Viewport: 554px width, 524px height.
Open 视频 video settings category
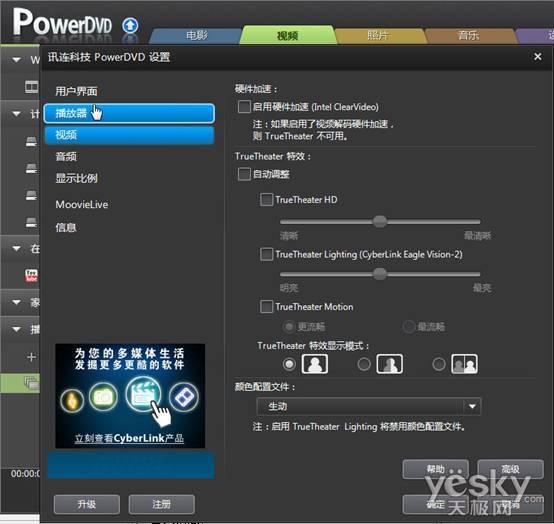pos(129,135)
